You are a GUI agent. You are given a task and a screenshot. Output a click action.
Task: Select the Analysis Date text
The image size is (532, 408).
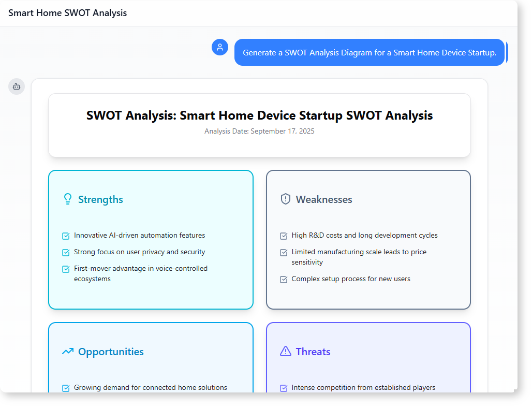click(x=259, y=131)
